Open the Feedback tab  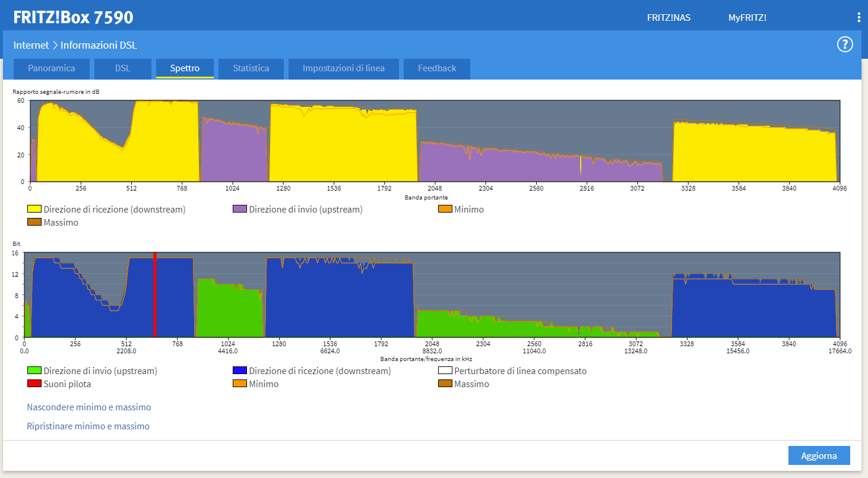(437, 68)
